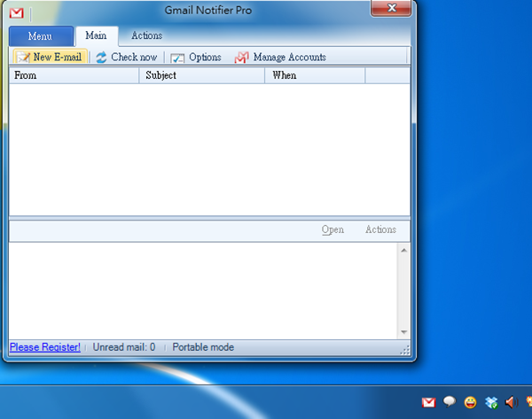Image resolution: width=532 pixels, height=419 pixels.
Task: Click the New E-mail toolbar button
Action: pos(51,58)
